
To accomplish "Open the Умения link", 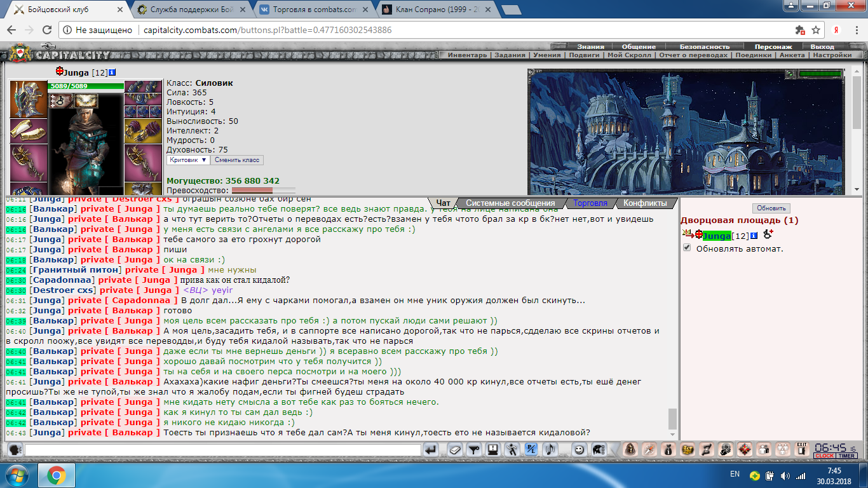I will [x=546, y=55].
